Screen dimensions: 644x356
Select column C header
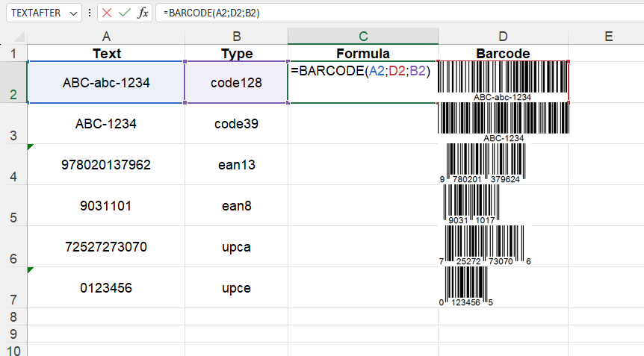click(x=363, y=36)
